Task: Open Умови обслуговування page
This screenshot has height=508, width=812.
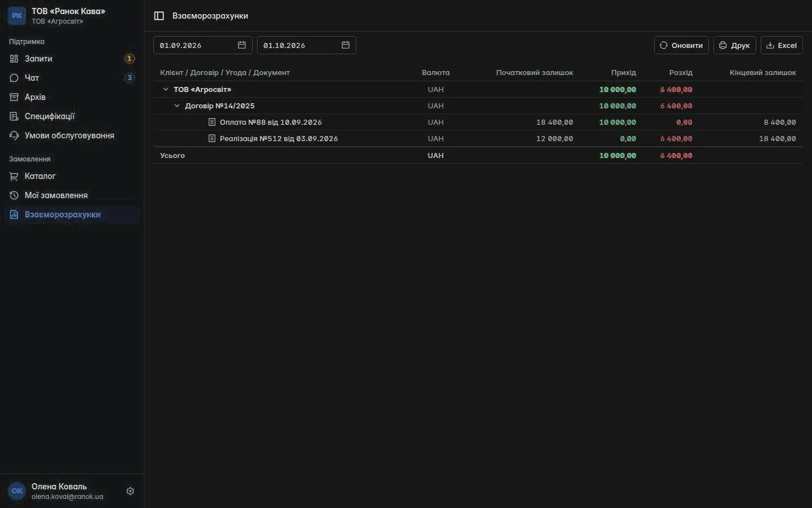Action: pos(72,135)
